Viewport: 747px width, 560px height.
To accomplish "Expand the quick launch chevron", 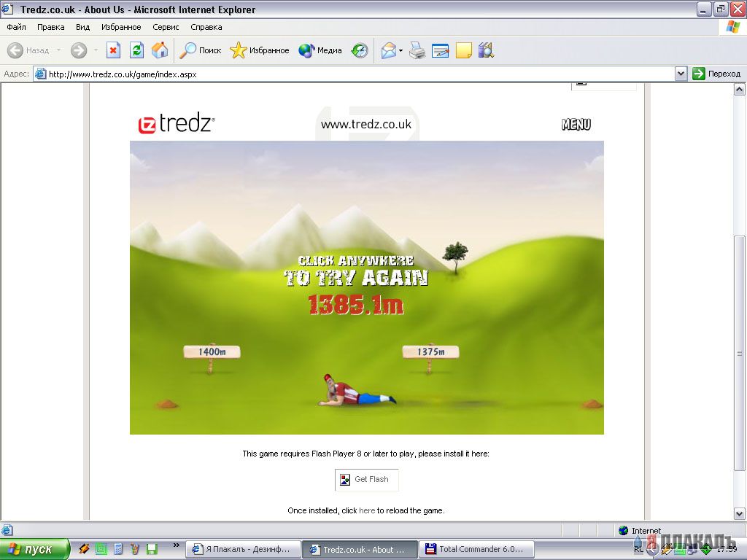I will 177,545.
